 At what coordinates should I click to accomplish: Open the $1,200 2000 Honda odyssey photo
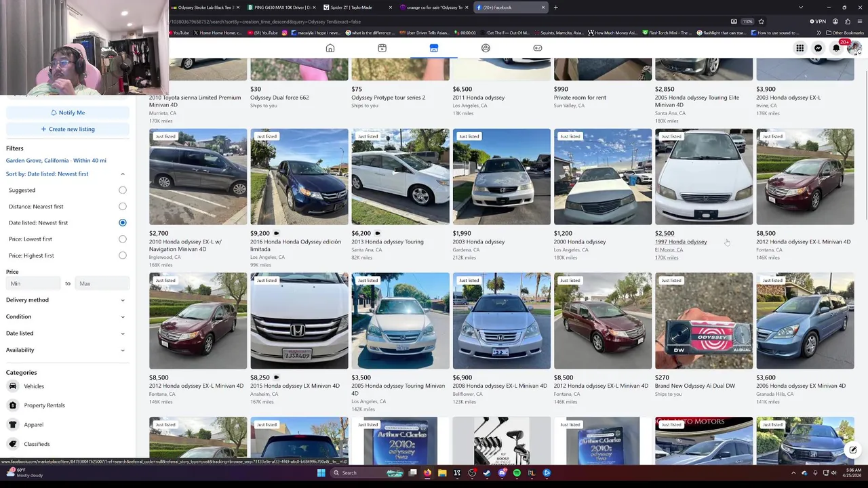tap(603, 177)
